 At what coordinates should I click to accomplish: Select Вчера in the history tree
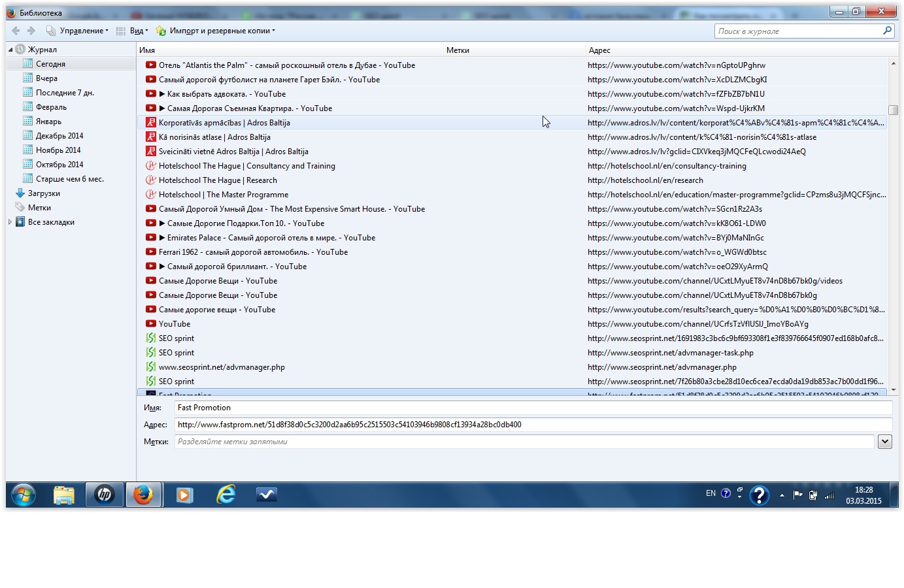(46, 78)
